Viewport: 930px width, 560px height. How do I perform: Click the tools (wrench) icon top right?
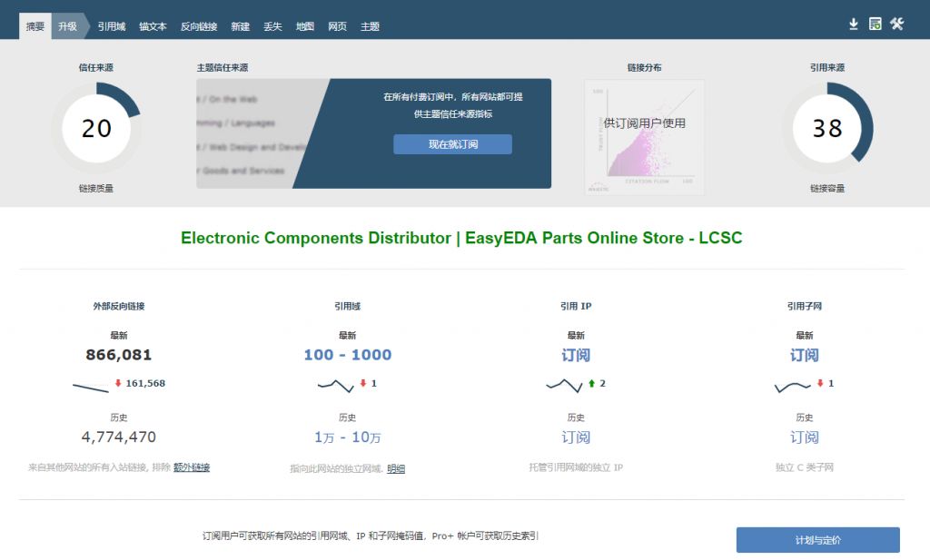pos(898,25)
